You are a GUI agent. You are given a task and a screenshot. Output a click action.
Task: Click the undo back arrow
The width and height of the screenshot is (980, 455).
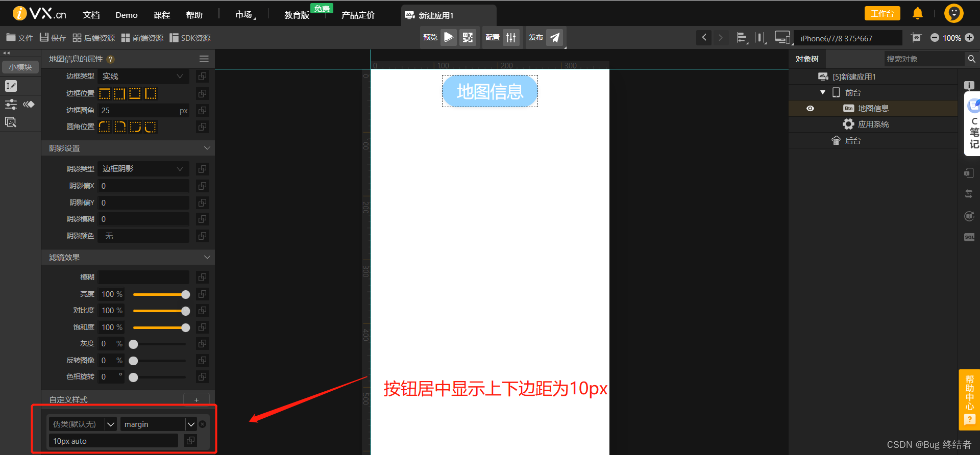[x=704, y=37]
